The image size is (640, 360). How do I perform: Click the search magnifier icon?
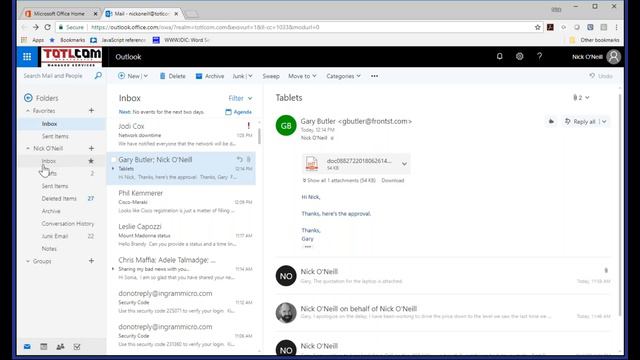98,76
